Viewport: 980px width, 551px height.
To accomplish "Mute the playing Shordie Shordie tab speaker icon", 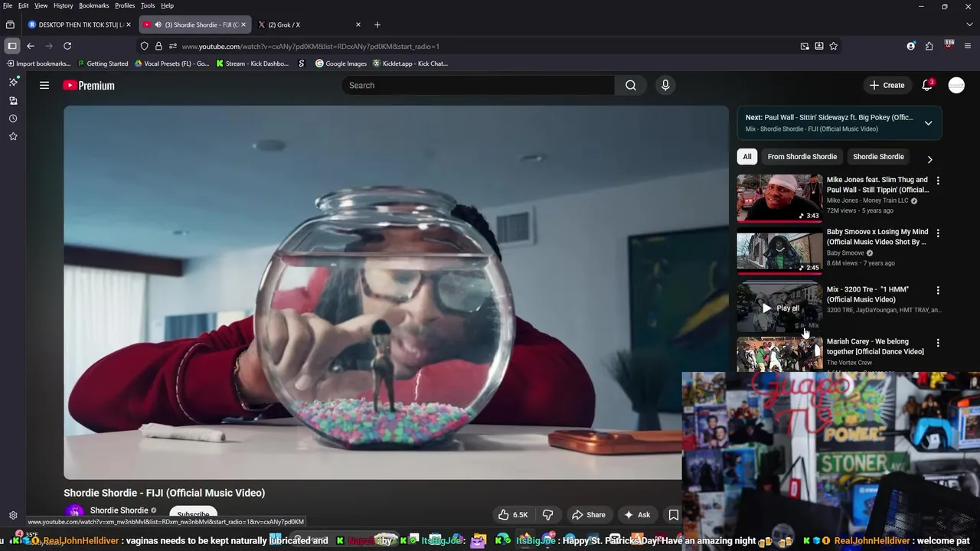I will point(158,24).
